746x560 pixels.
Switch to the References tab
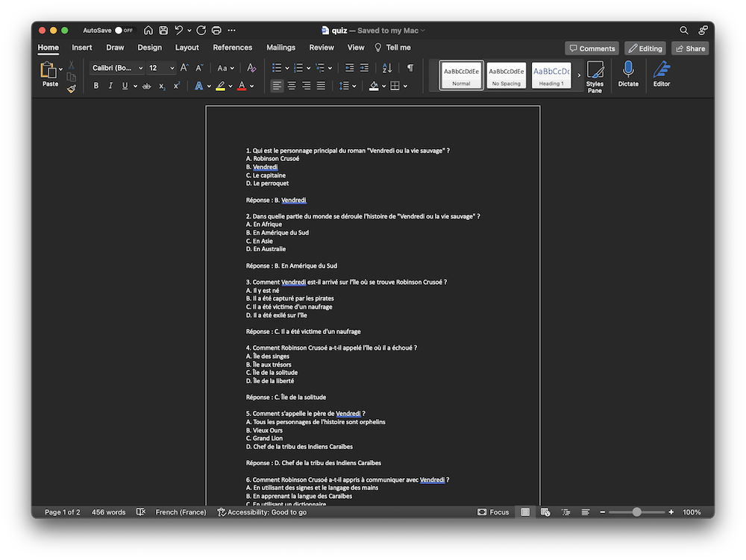232,48
